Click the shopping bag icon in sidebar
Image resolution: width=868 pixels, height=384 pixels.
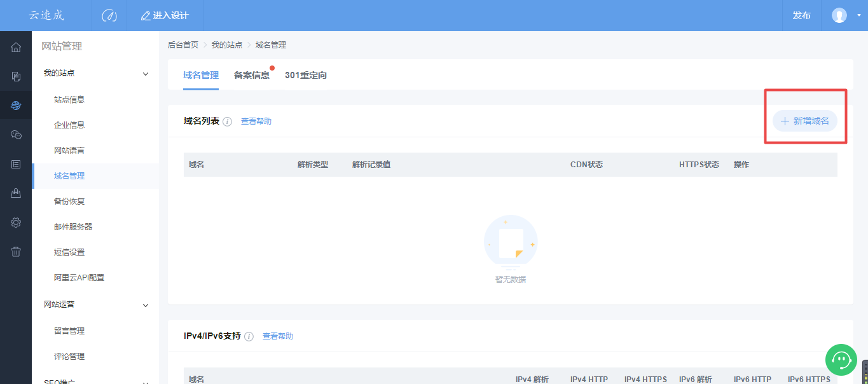tap(16, 193)
